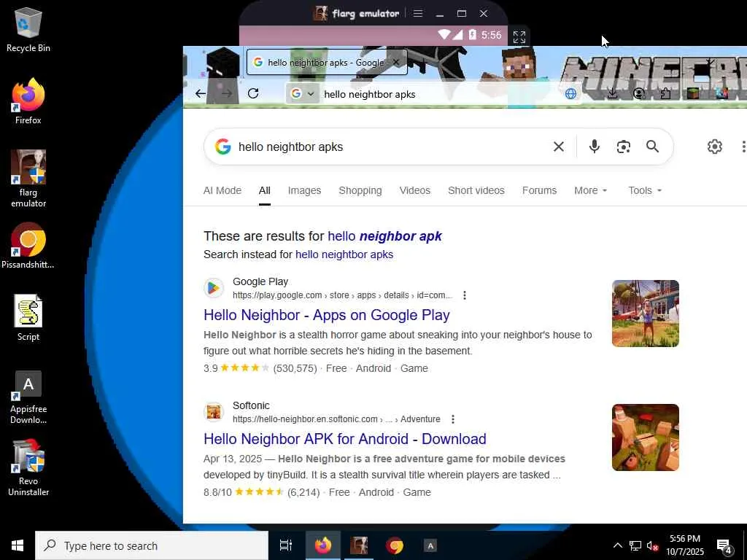Open the muted volume tray icon
Image resolution: width=747 pixels, height=560 pixels.
pos(652,545)
